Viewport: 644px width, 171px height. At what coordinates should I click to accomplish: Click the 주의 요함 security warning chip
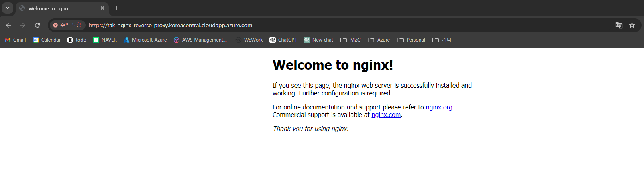click(x=67, y=25)
